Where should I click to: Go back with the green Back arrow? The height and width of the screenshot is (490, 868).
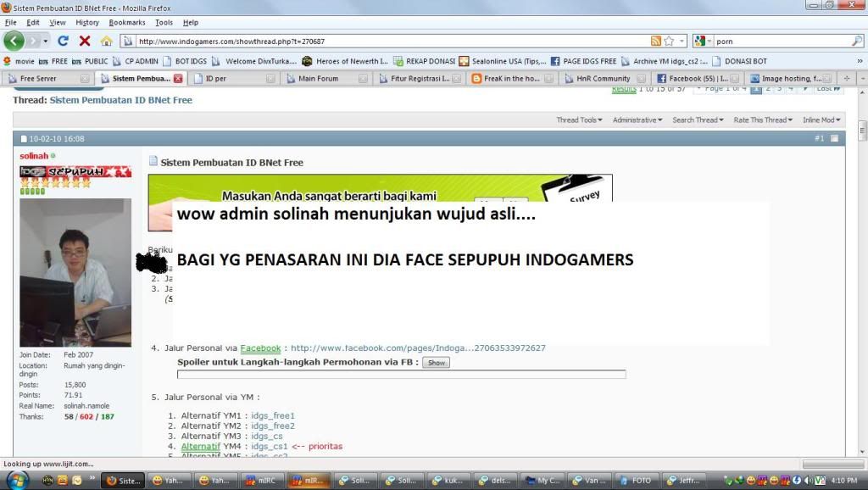14,41
